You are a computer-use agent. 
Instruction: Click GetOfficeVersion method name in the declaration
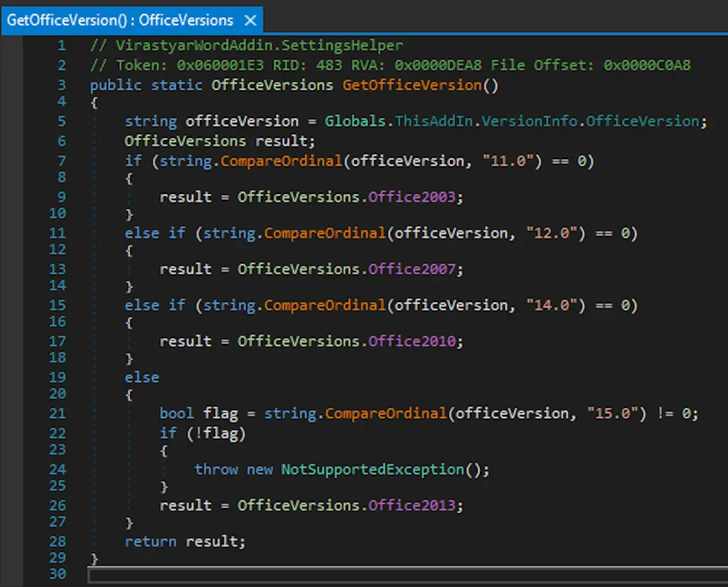[x=412, y=85]
